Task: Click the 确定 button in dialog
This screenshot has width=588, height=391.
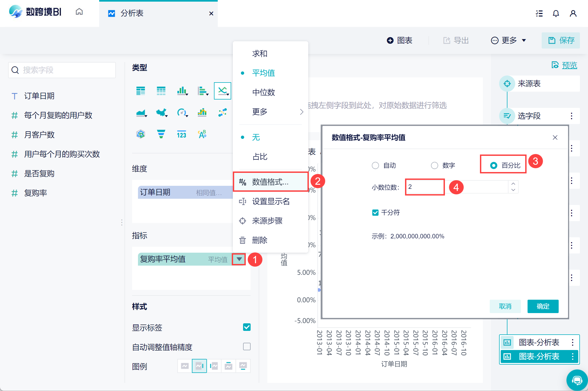Action: [x=543, y=306]
